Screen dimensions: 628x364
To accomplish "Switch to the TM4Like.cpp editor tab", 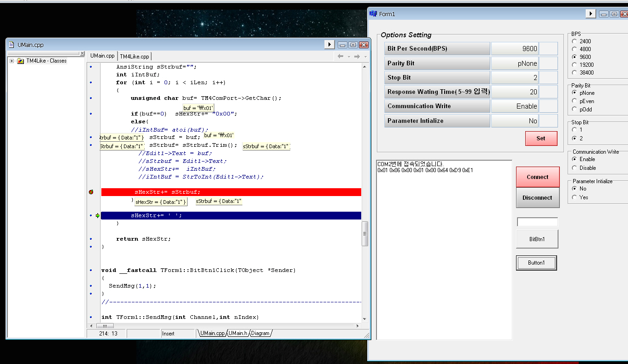I will 135,56.
